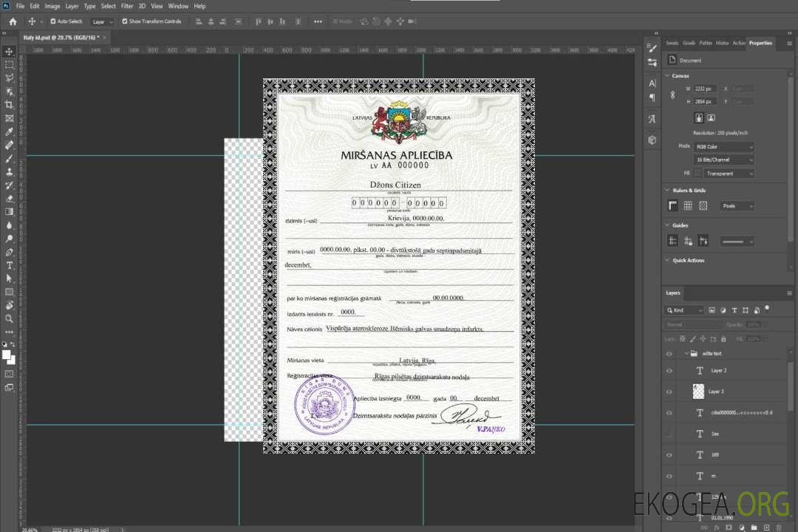798x532 pixels.
Task: Click the canvas fill color swatch
Action: click(x=698, y=173)
